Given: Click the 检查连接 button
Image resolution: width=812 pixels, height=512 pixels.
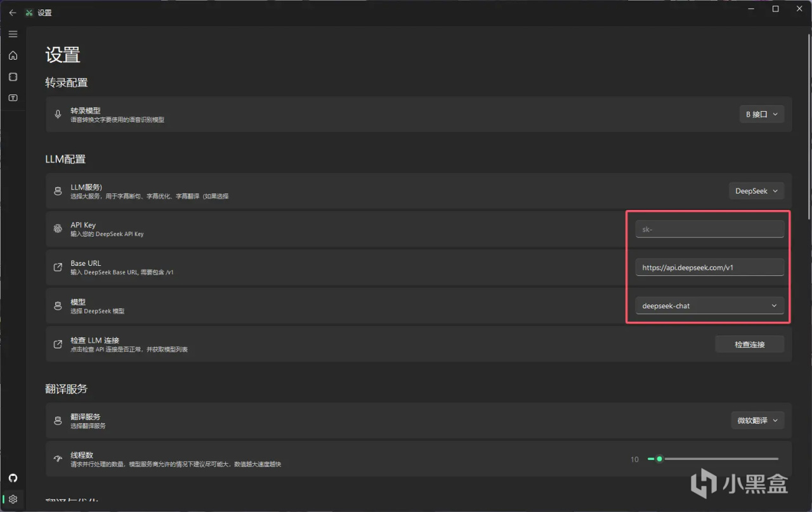Looking at the screenshot, I should coord(750,345).
